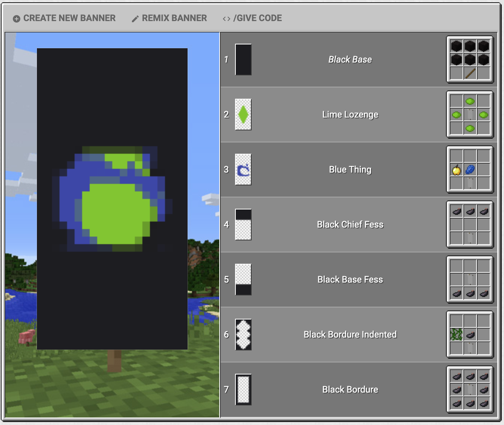
Task: Click the /Give Code brackets icon
Action: (226, 19)
